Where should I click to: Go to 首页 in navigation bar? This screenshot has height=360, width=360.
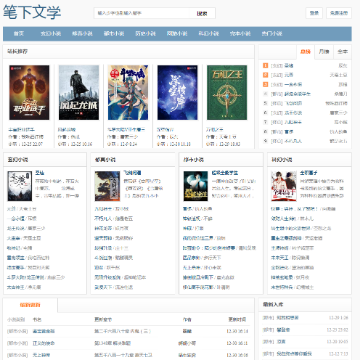pyautogui.click(x=19, y=34)
